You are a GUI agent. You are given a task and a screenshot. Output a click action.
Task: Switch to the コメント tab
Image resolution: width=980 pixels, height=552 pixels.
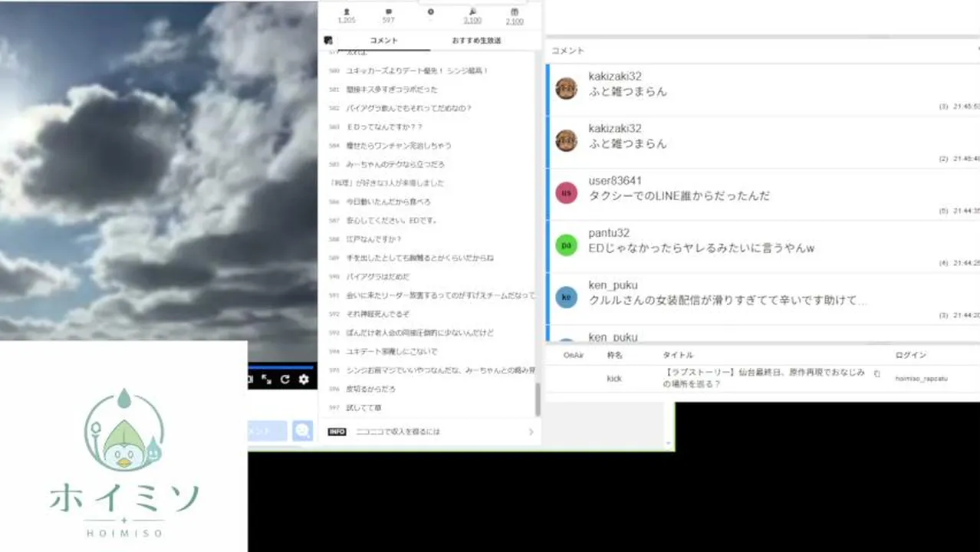(x=383, y=40)
